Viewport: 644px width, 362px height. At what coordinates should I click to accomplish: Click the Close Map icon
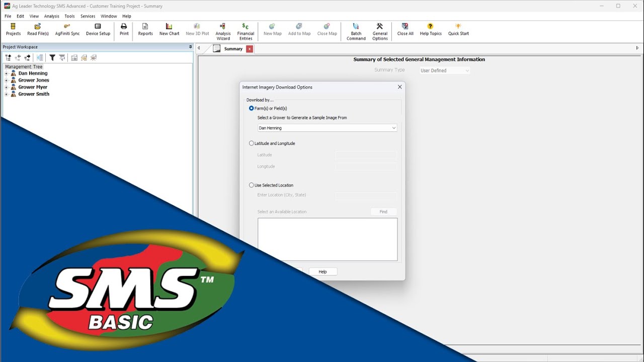(x=327, y=30)
